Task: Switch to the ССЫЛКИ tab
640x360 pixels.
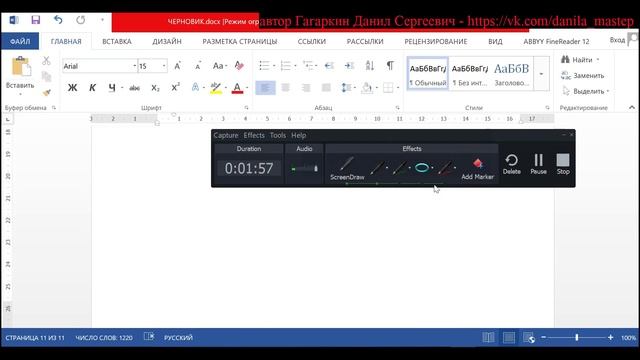Action: tap(312, 42)
